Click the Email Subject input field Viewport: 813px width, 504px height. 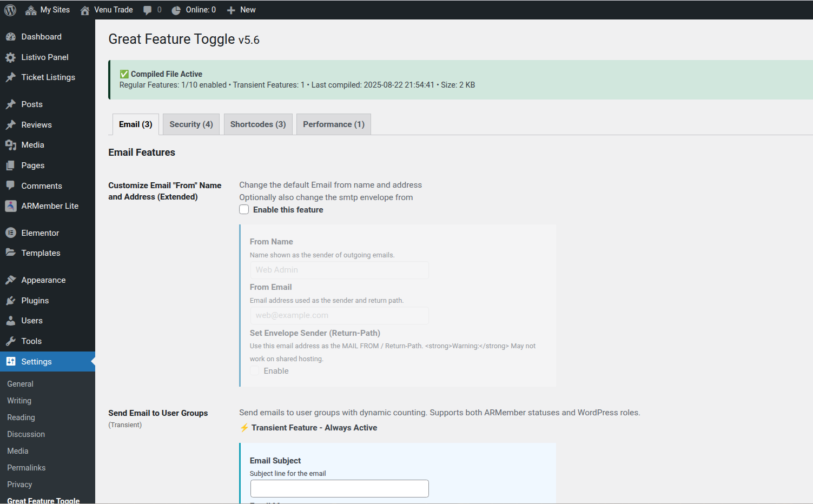pos(339,489)
